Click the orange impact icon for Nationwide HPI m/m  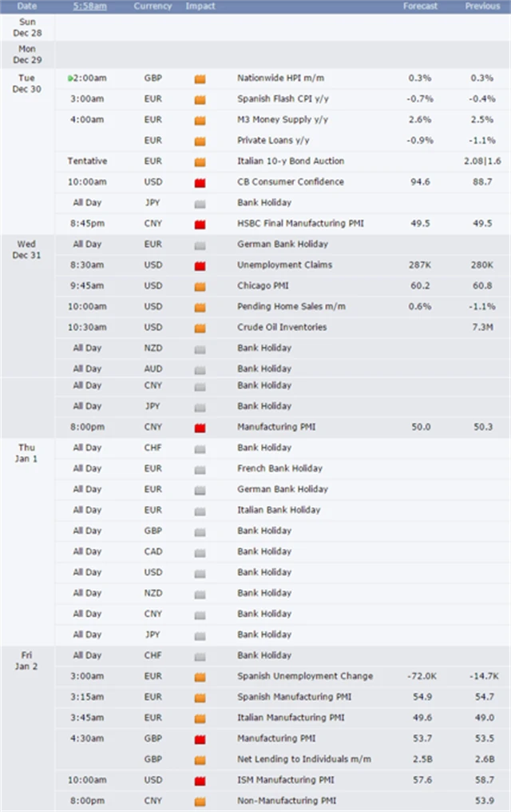[200, 78]
